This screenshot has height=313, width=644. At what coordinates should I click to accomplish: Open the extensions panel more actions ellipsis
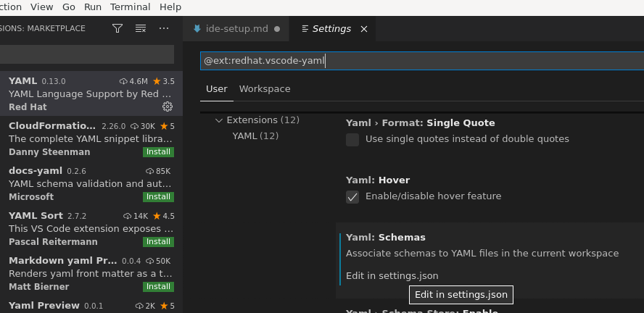click(x=164, y=28)
